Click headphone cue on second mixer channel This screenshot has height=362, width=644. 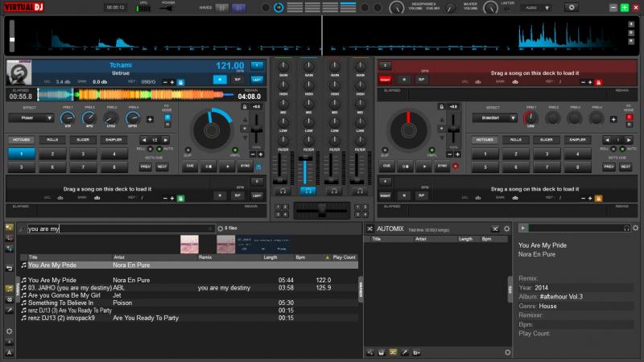[308, 191]
